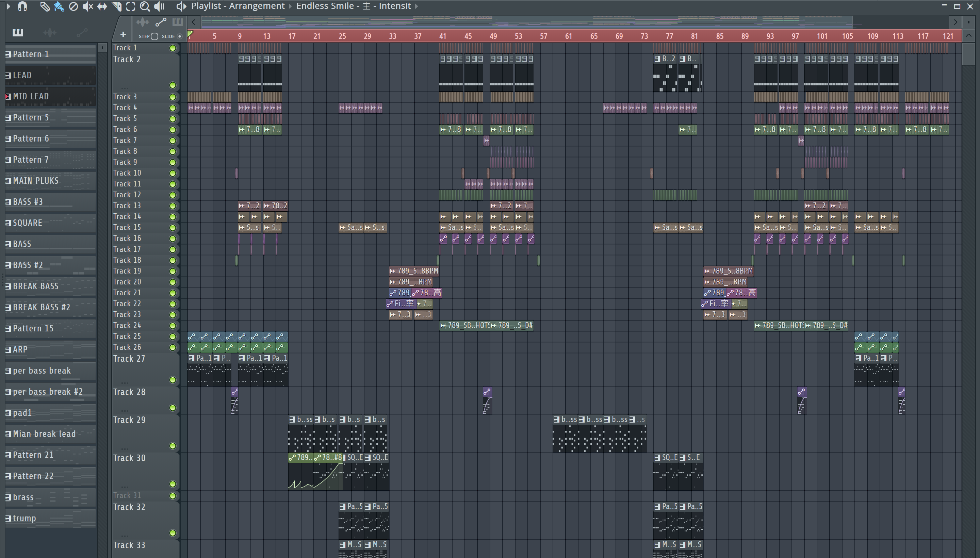Expand the arrow after Playlist - Arrangement
Screen dimensions: 980x558
[290, 6]
